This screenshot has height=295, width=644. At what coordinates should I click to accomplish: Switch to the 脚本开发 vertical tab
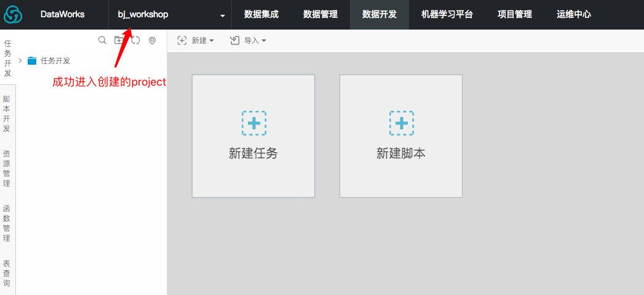(x=7, y=113)
